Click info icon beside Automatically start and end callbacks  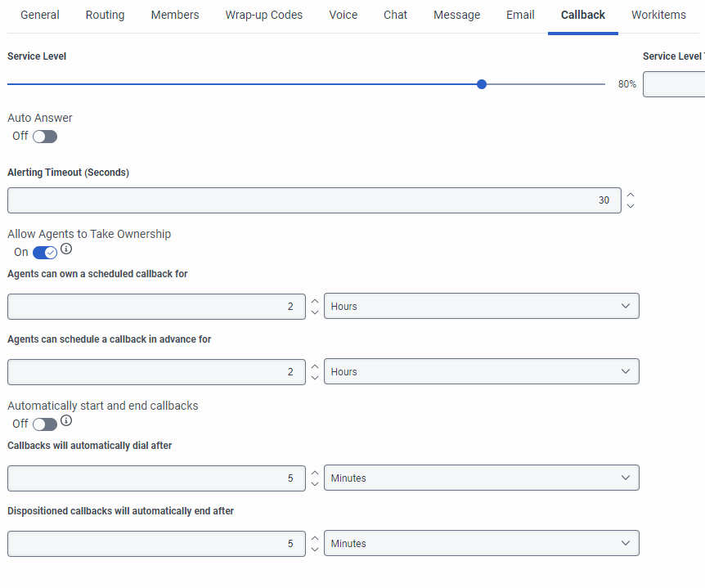(x=66, y=420)
